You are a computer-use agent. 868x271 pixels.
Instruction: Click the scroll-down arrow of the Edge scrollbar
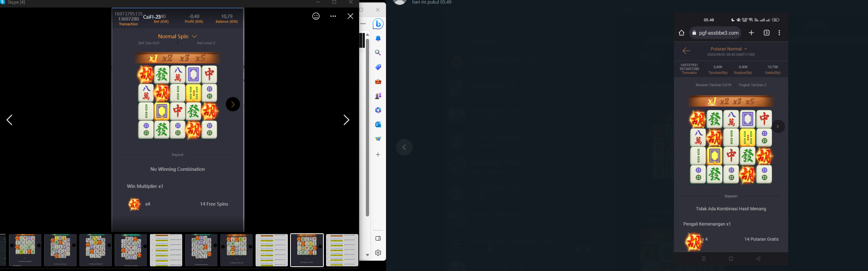367,255
